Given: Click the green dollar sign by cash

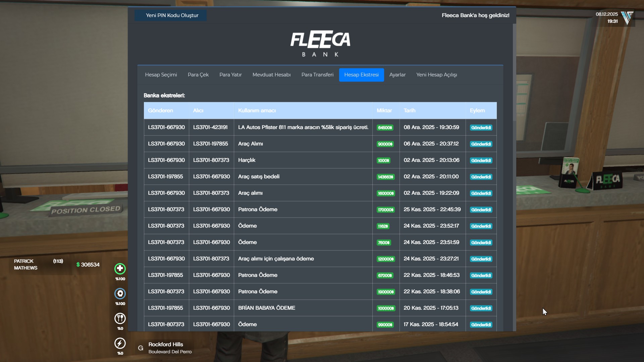Looking at the screenshot, I should click(x=78, y=264).
